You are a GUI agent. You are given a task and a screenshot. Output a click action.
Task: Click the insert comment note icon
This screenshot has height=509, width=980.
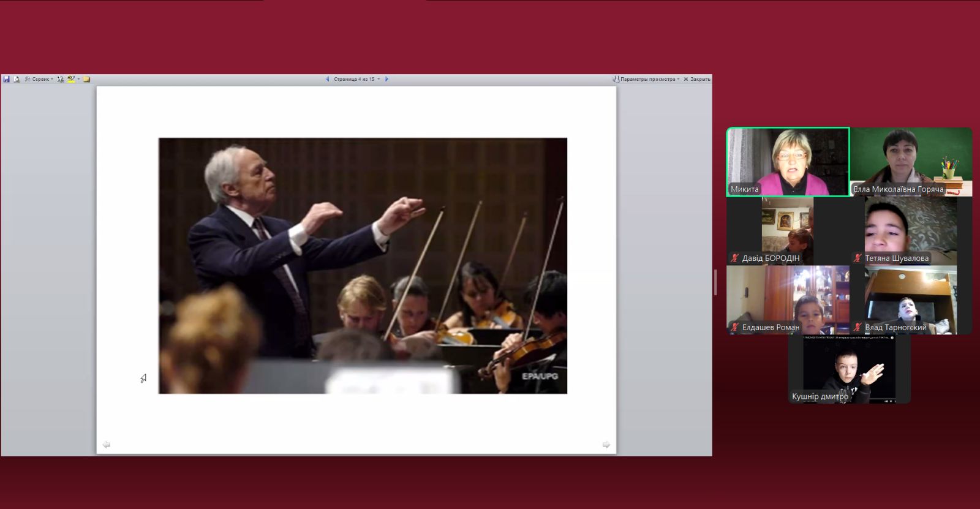tap(87, 79)
